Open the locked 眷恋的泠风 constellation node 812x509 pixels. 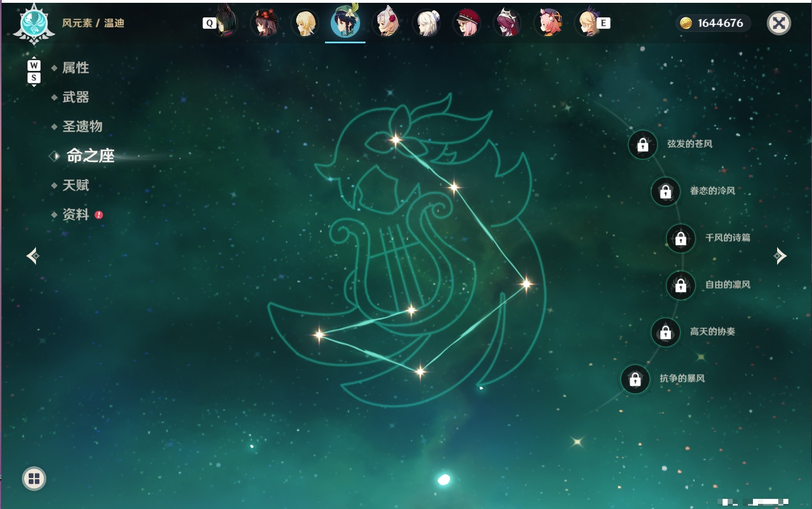pyautogui.click(x=666, y=191)
